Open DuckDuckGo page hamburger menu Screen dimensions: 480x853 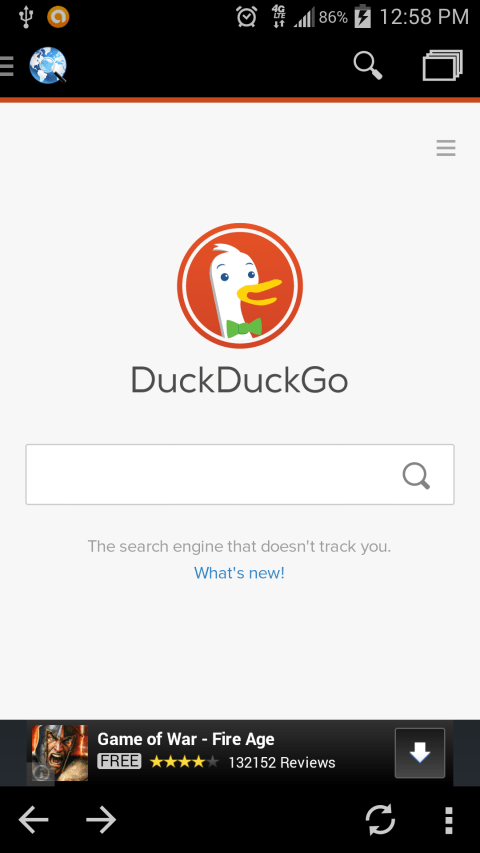(446, 148)
